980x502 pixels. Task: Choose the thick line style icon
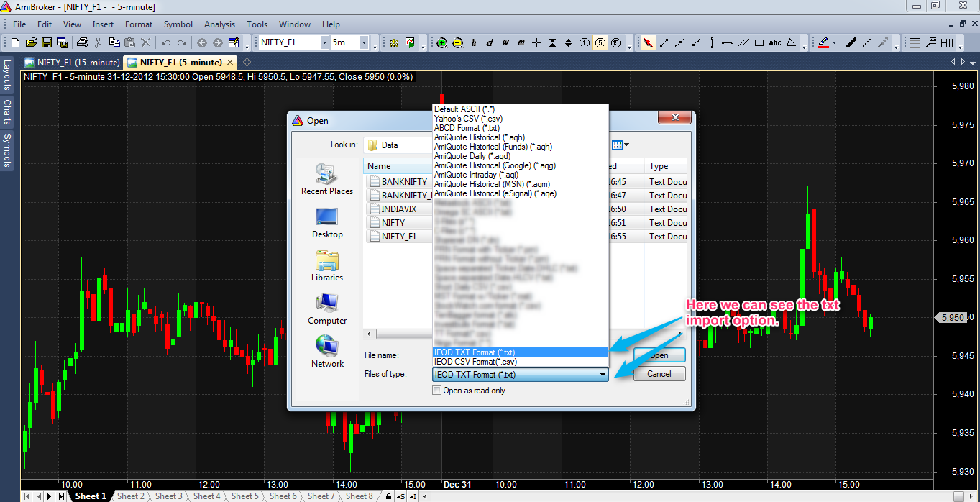(851, 42)
